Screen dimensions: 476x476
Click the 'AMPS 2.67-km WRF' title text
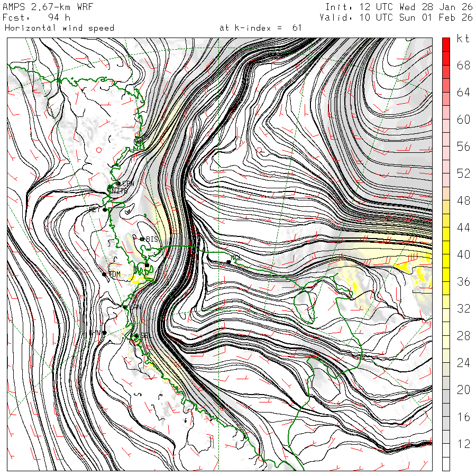(48, 7)
